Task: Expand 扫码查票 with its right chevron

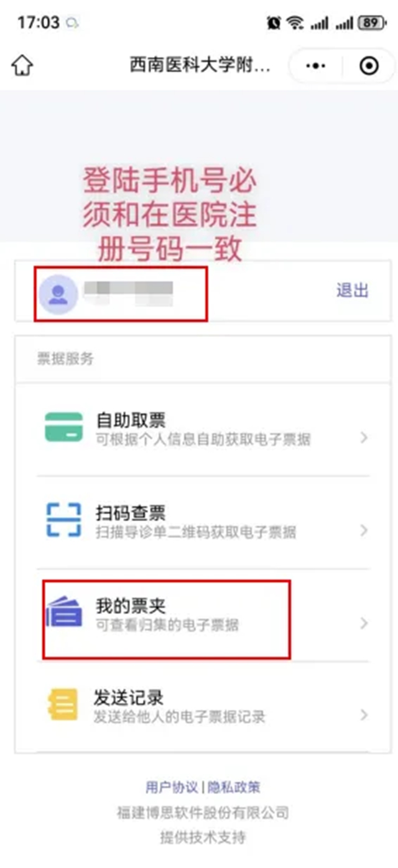Action: click(364, 531)
